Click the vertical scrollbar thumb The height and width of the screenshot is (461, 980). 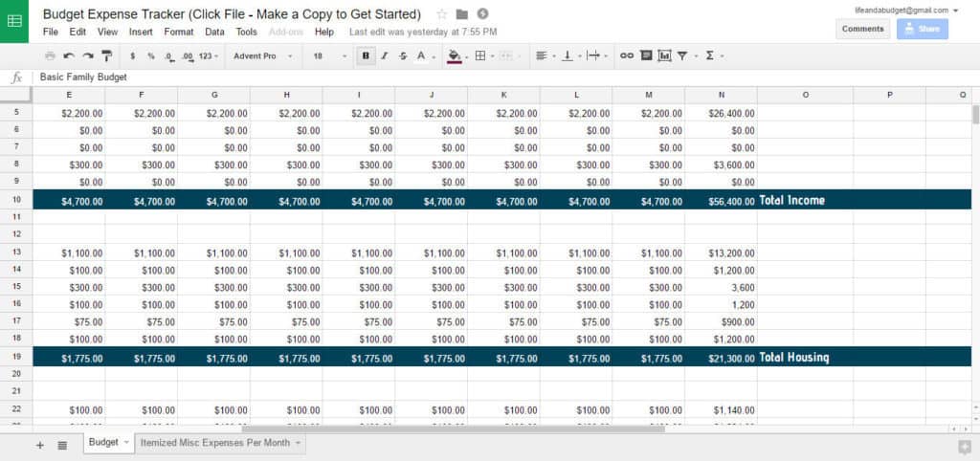975,115
